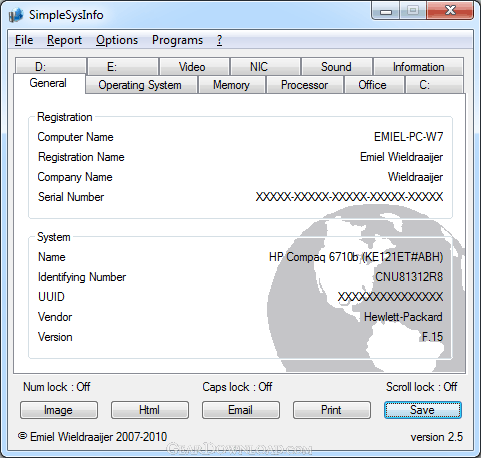Click the Caps lock : Off status
This screenshot has height=458, width=481.
pyautogui.click(x=237, y=387)
